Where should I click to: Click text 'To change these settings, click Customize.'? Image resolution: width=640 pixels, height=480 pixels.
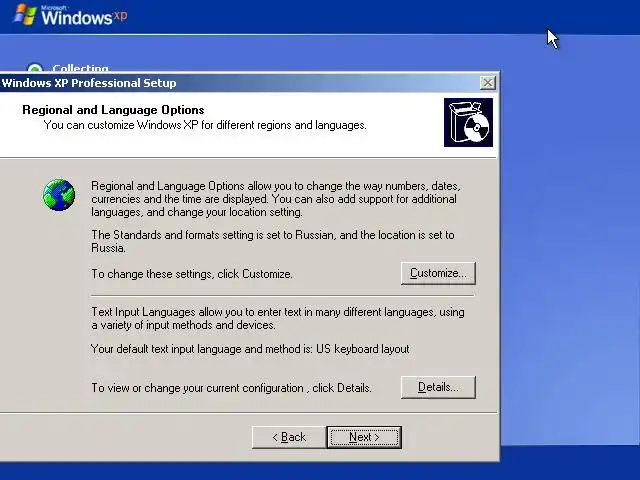[x=192, y=274]
